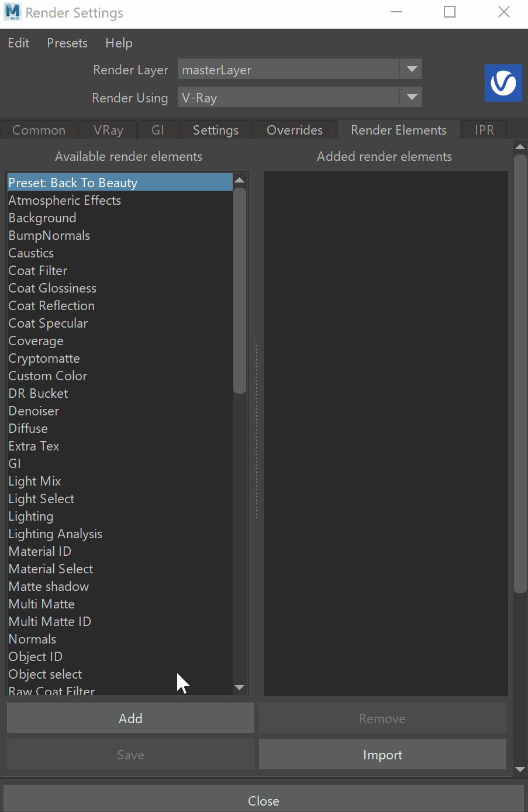Click the V-Ray logo icon
Screen dimensions: 528x812
point(503,83)
